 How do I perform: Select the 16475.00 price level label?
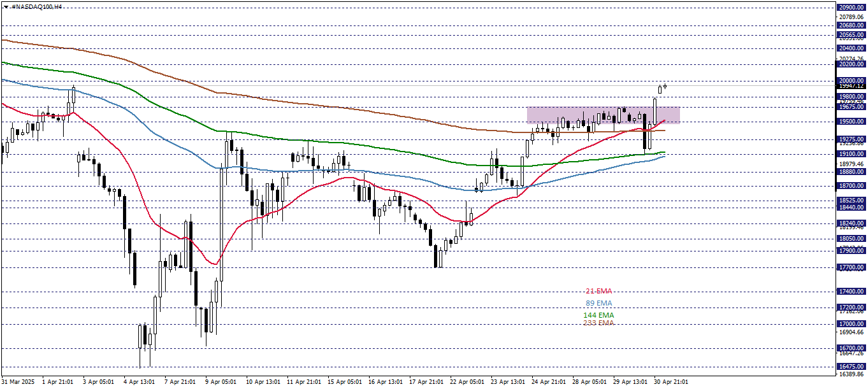(851, 367)
